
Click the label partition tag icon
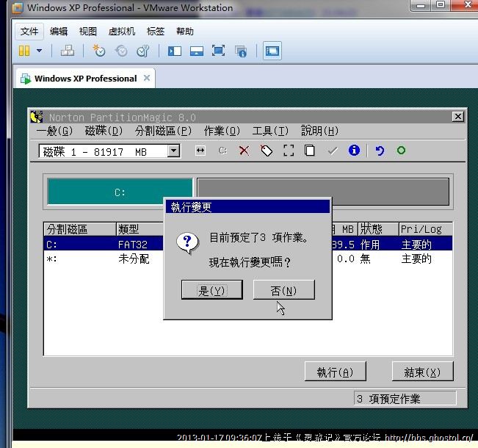pos(266,151)
